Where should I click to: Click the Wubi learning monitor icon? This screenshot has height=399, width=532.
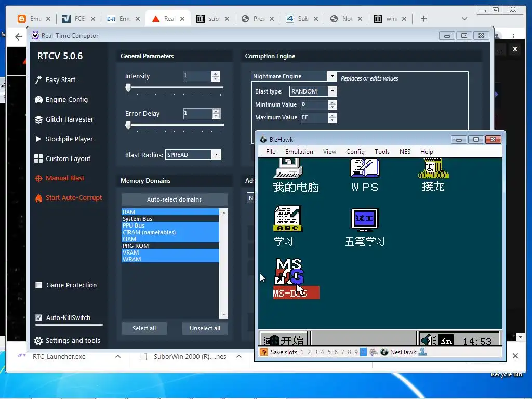(365, 219)
